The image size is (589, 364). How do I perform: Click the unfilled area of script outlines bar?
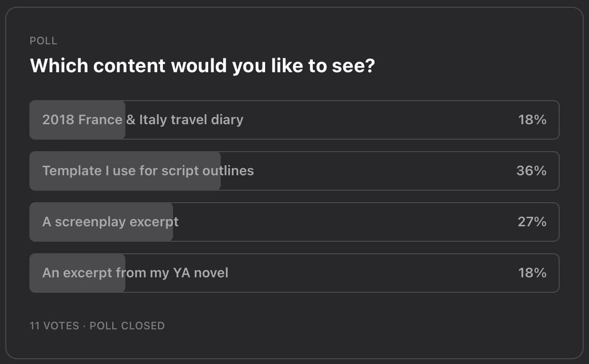pos(390,171)
